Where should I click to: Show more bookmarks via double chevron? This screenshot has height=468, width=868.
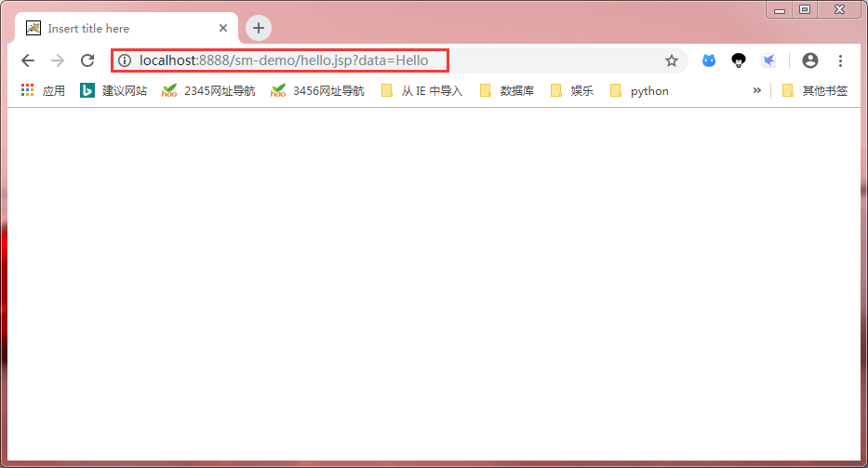point(756,90)
